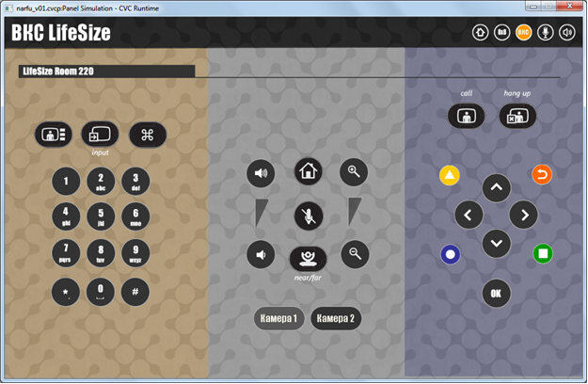The height and width of the screenshot is (384, 588).
Task: Toggle near/far camera control
Action: (309, 259)
